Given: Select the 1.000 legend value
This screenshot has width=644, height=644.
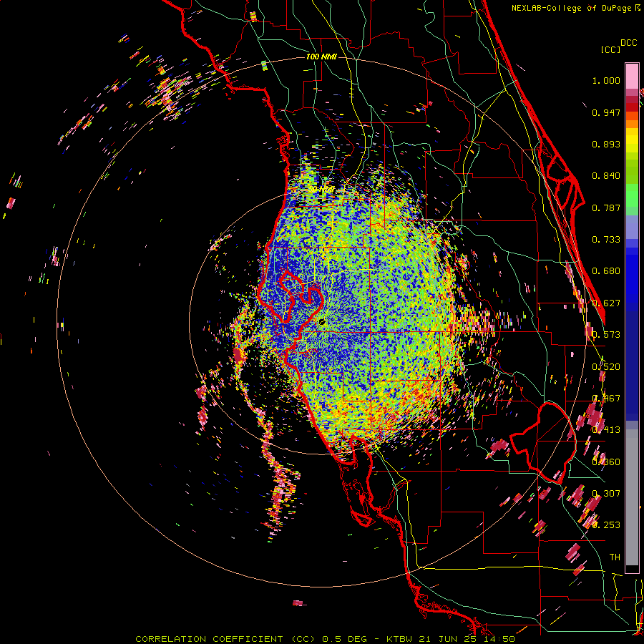Looking at the screenshot, I should pos(606,80).
